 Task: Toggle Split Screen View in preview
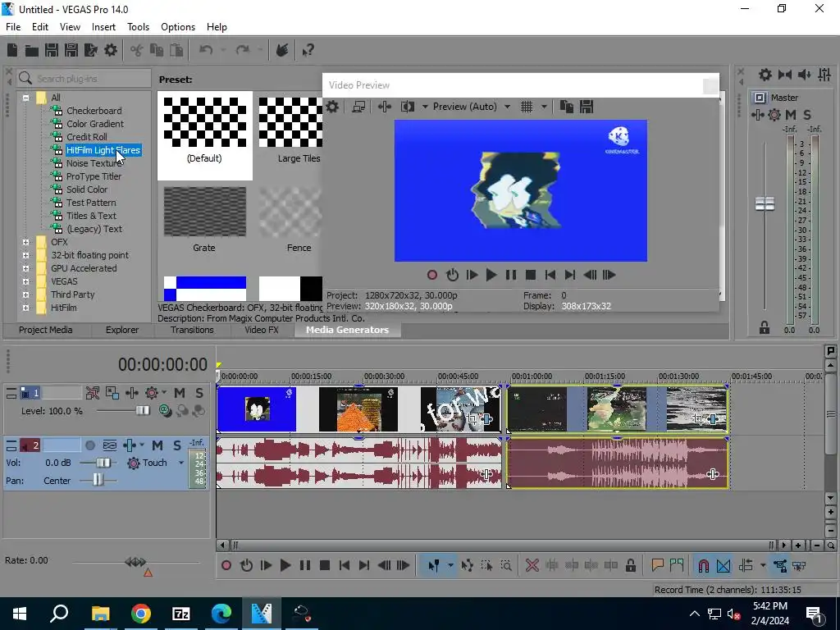coord(408,107)
